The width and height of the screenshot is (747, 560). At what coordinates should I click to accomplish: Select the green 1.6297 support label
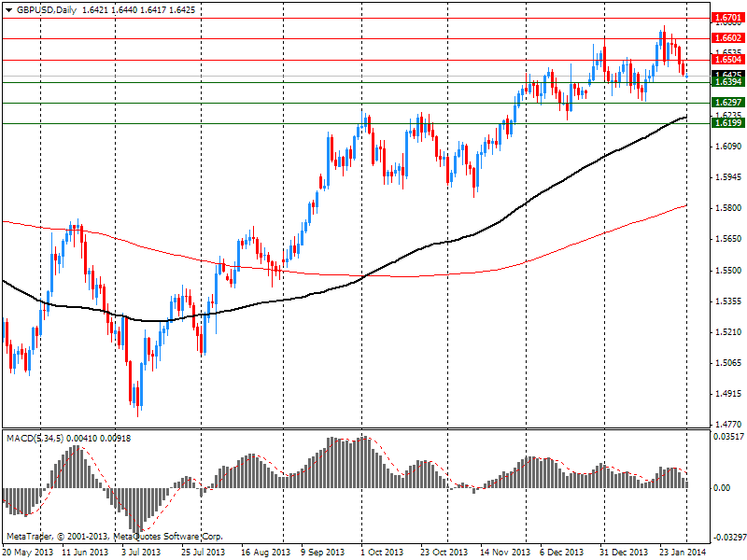coord(726,103)
